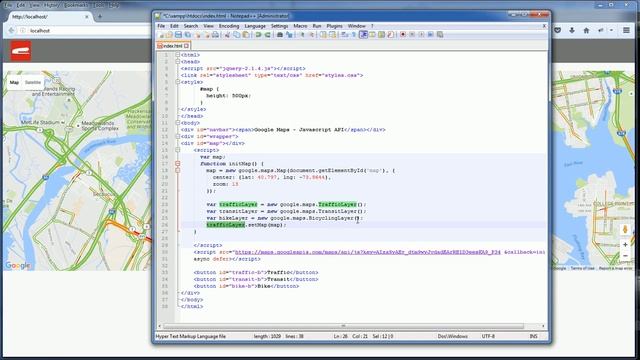Start macro recording with the red Record icon
Viewport: 640px width, 360px height.
tap(403, 35)
